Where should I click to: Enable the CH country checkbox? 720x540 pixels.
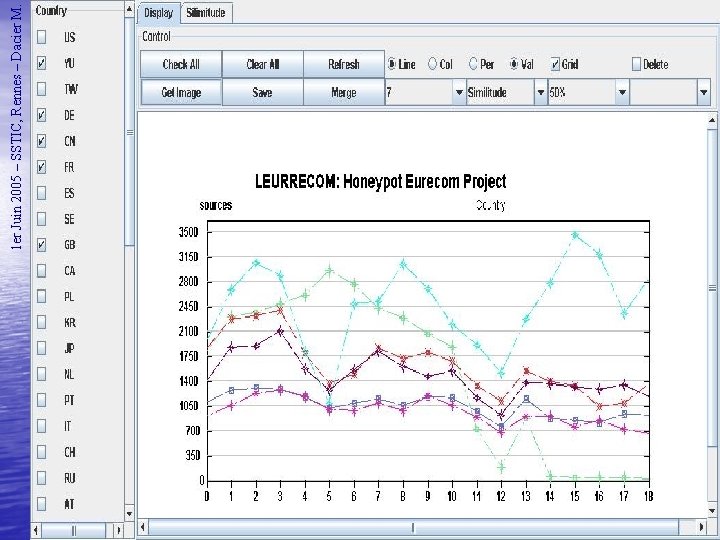coord(41,452)
